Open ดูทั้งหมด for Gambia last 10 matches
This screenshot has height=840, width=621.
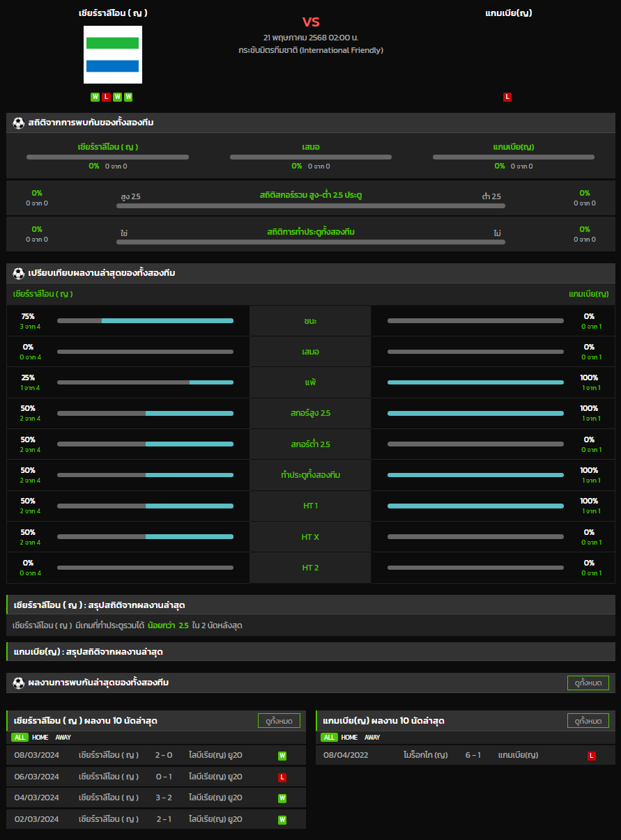click(x=588, y=721)
